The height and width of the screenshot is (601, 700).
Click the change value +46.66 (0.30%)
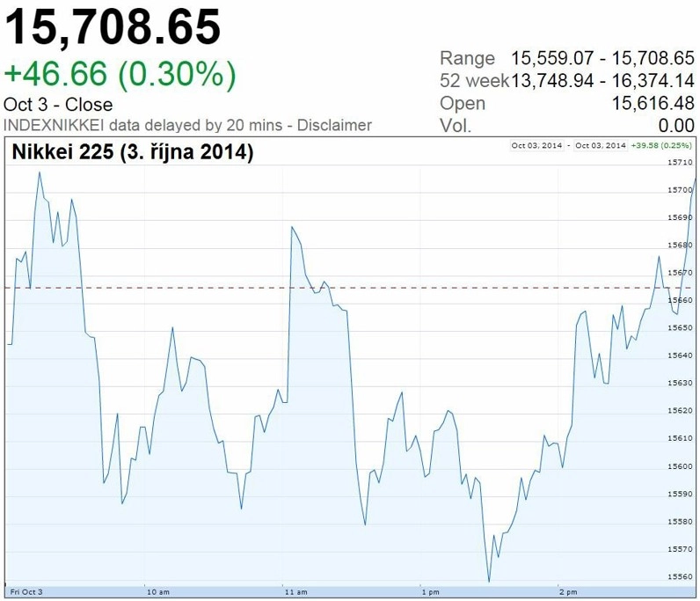click(x=120, y=74)
